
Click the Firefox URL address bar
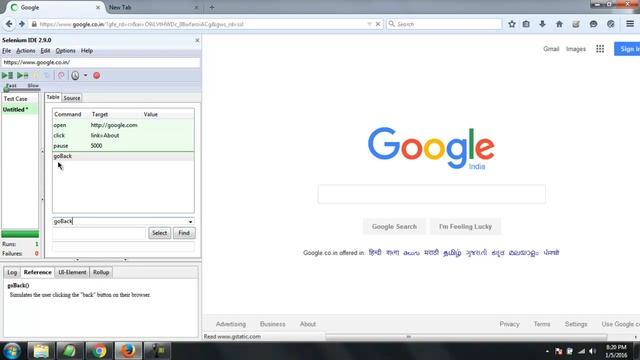coord(200,24)
